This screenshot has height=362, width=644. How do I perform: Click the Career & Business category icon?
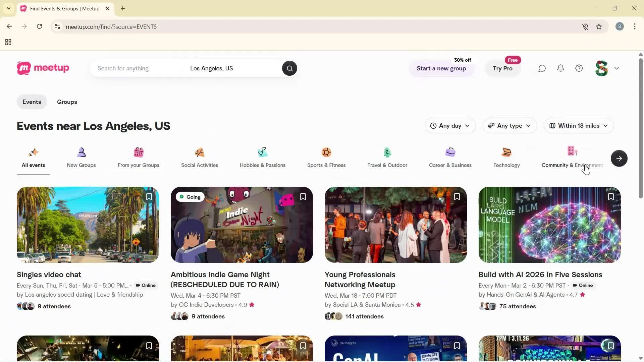(450, 153)
